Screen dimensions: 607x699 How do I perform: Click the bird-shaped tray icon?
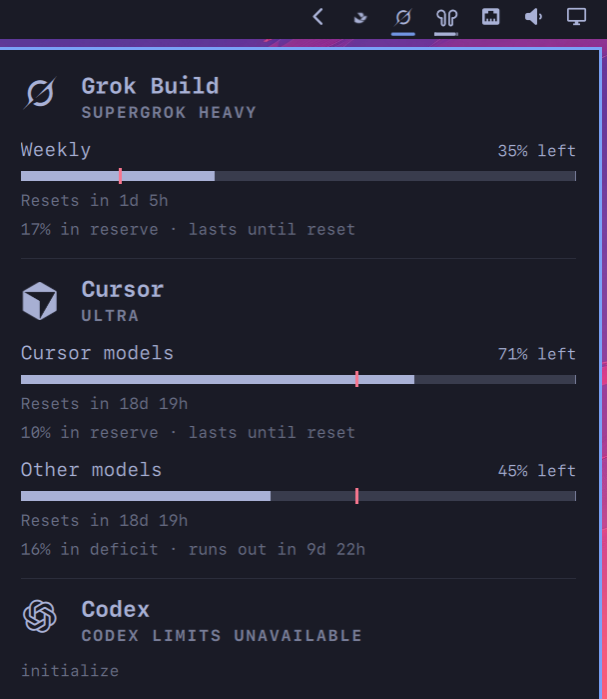click(360, 18)
